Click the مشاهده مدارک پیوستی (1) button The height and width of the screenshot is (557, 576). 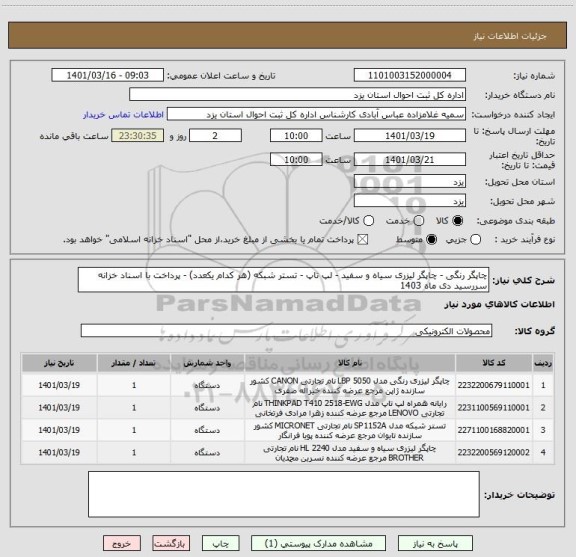pos(318,543)
